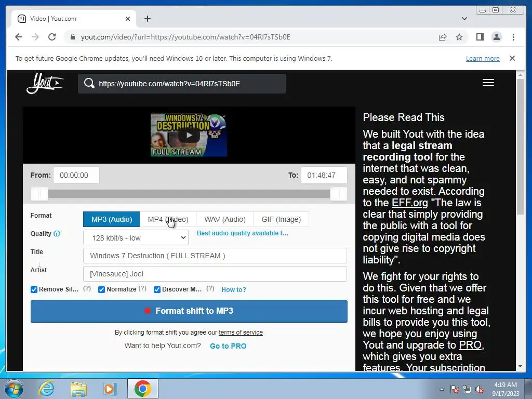Open the Windows Start menu
Screen dimensions: 532x399
[14, 389]
